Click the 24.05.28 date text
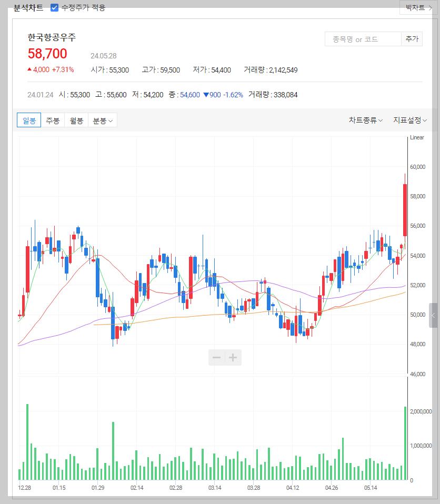This screenshot has height=504, width=440. pyautogui.click(x=104, y=56)
